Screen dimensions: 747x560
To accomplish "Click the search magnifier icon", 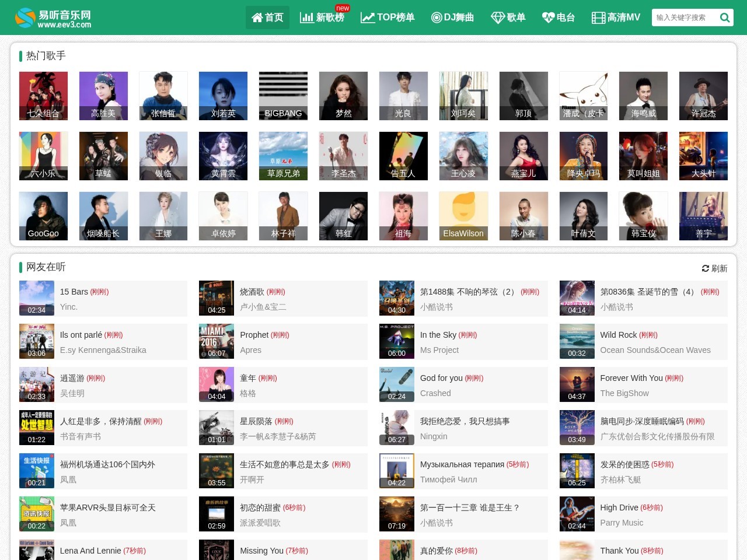I will 724,17.
